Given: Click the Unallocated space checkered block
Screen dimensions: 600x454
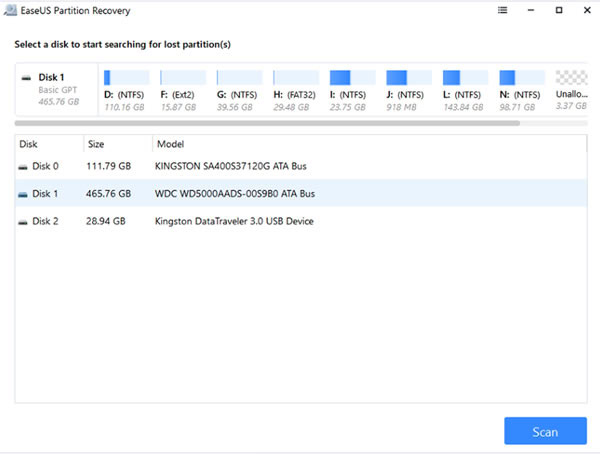Looking at the screenshot, I should click(x=571, y=78).
